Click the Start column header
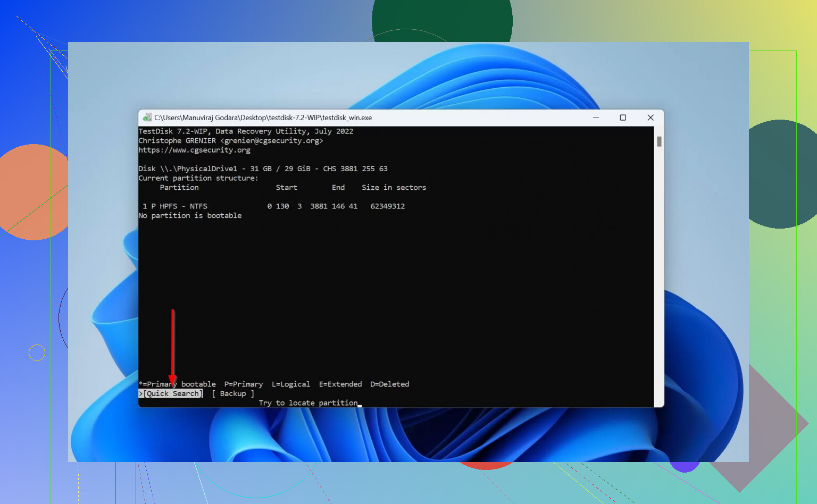The image size is (817, 504). point(286,187)
